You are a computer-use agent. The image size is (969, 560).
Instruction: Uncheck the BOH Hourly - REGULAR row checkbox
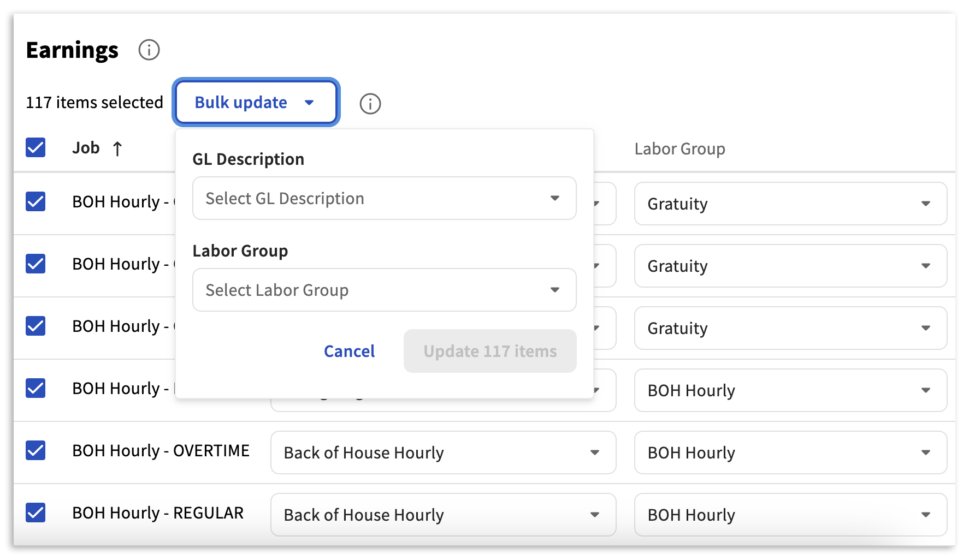tap(36, 513)
